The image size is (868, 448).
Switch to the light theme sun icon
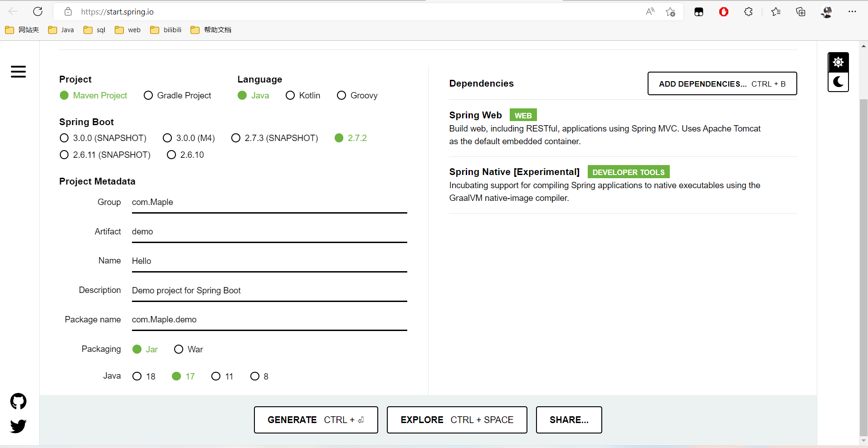838,62
